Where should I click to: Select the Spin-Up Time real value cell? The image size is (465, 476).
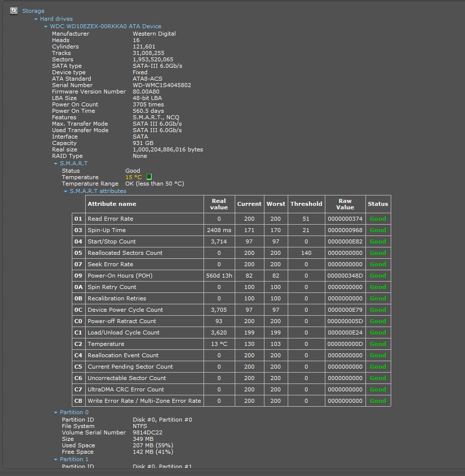tap(219, 230)
